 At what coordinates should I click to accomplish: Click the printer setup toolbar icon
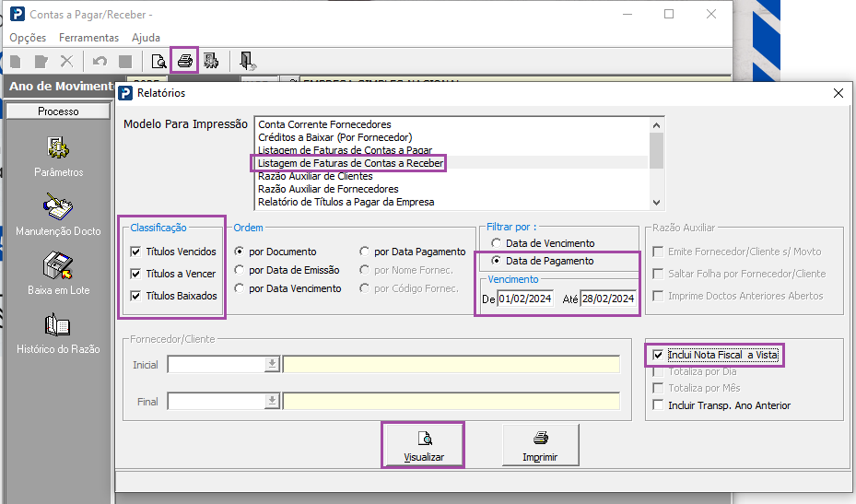coord(211,62)
